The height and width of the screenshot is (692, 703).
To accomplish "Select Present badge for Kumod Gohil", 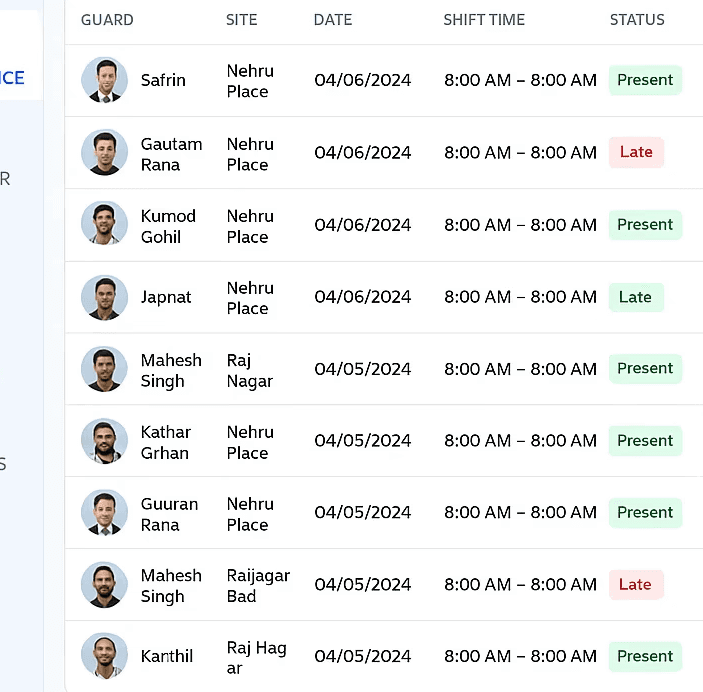I will click(645, 225).
